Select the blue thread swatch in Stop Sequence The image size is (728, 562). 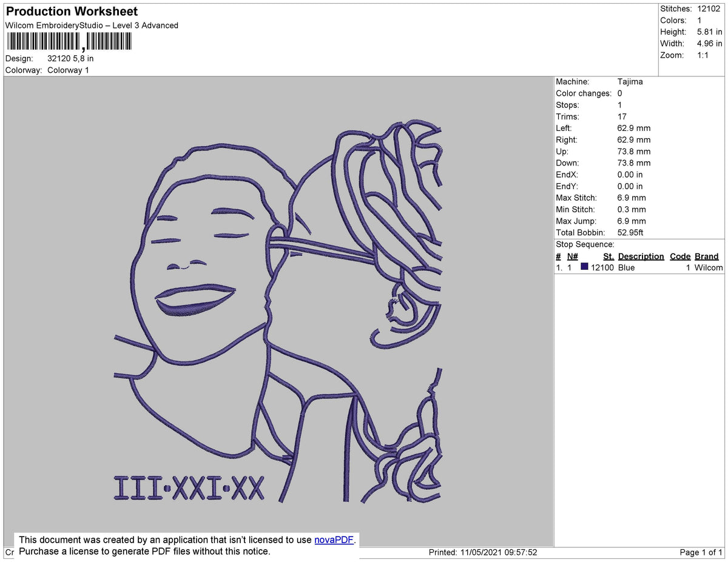584,267
